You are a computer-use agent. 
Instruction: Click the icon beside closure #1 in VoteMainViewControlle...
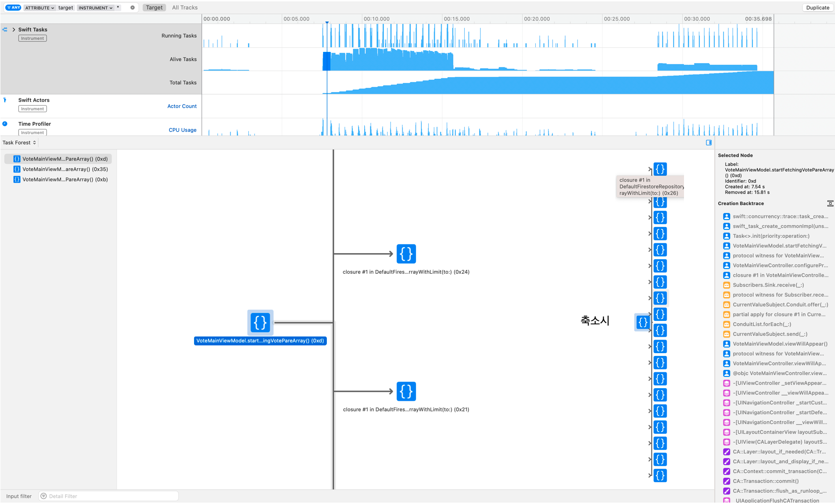pos(727,275)
